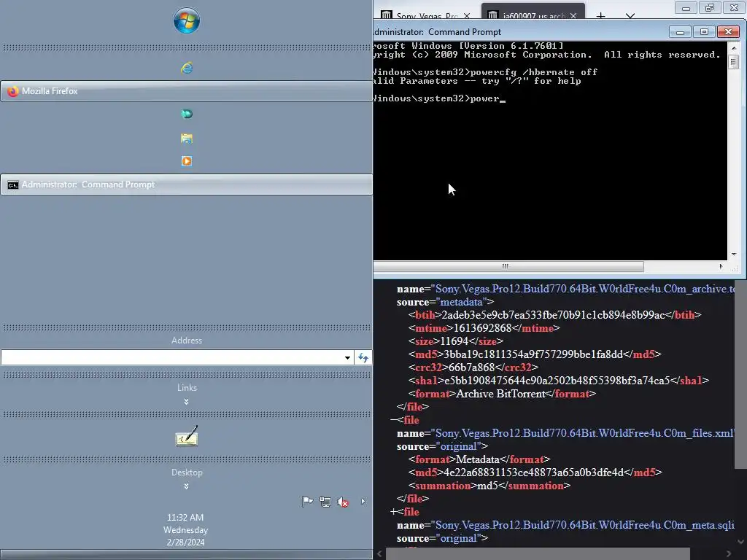Screen dimensions: 747x560
Task: Click the Command Prompt vertical scroll up arrow
Action: (x=734, y=48)
